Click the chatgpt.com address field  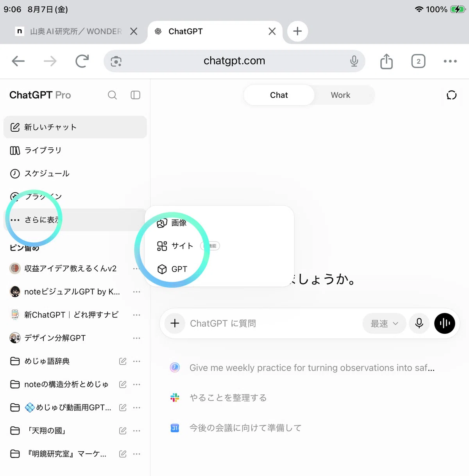[x=234, y=61]
